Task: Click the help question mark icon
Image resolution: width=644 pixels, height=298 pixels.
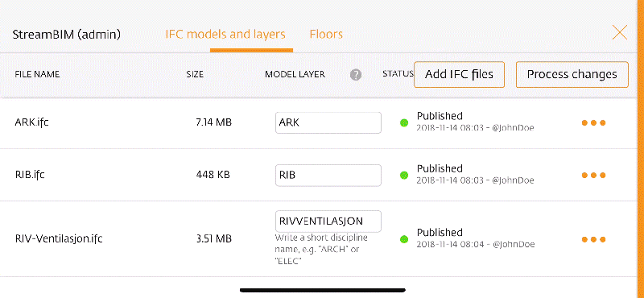Action: point(356,75)
